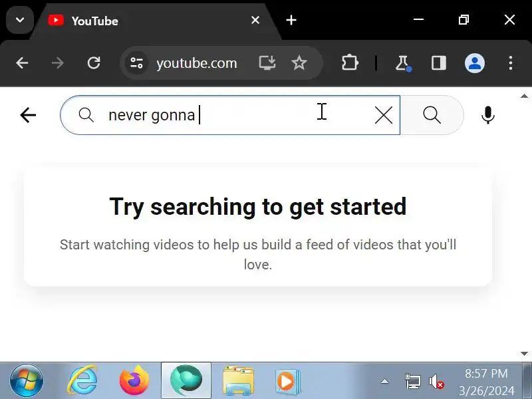Bookmark this page with the star
Image resolution: width=532 pixels, height=399 pixels.
coord(299,63)
